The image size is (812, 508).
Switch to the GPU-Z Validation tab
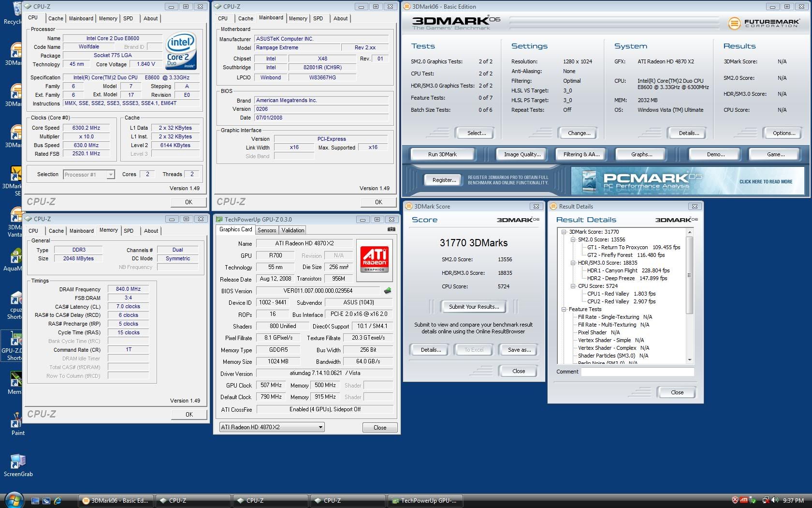tap(293, 230)
